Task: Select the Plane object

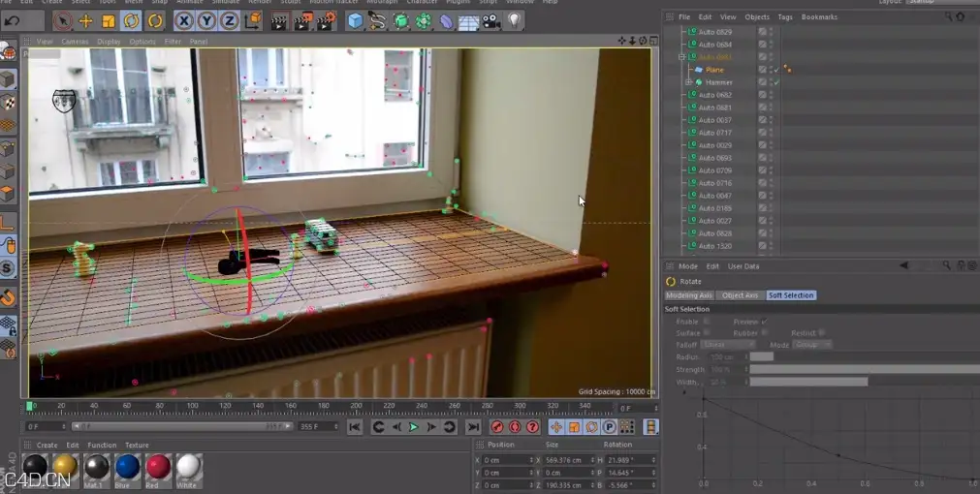Action: click(x=714, y=70)
